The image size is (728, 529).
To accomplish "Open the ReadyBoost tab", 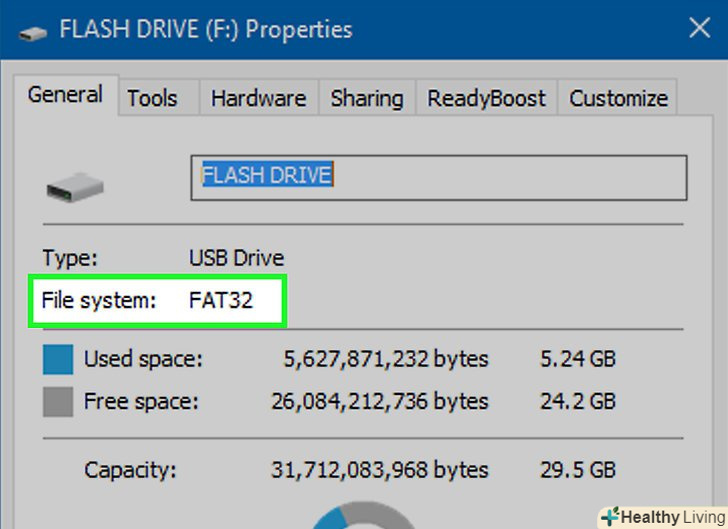I will pyautogui.click(x=487, y=98).
